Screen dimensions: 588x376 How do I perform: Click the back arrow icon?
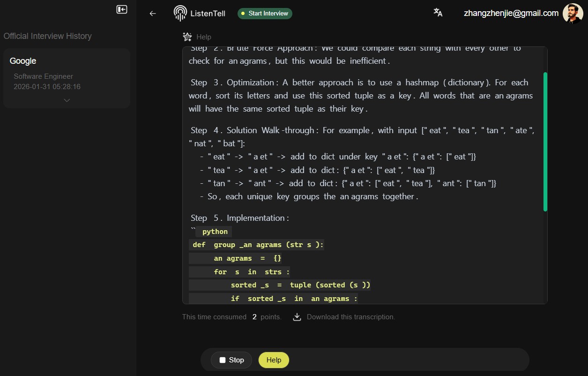(152, 14)
